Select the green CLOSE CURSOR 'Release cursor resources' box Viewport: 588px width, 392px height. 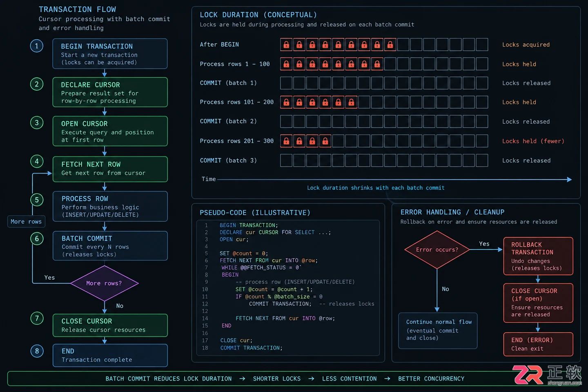click(110, 325)
